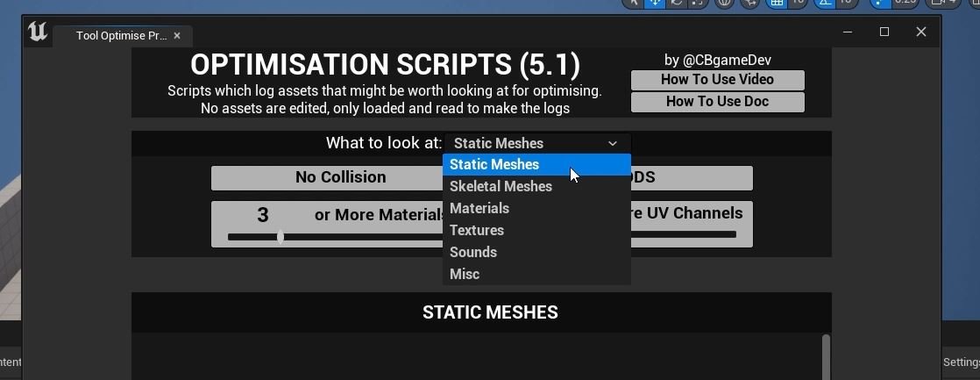The width and height of the screenshot is (980, 380).
Task: Click the 'or More Materials' slider handle
Action: pyautogui.click(x=281, y=236)
